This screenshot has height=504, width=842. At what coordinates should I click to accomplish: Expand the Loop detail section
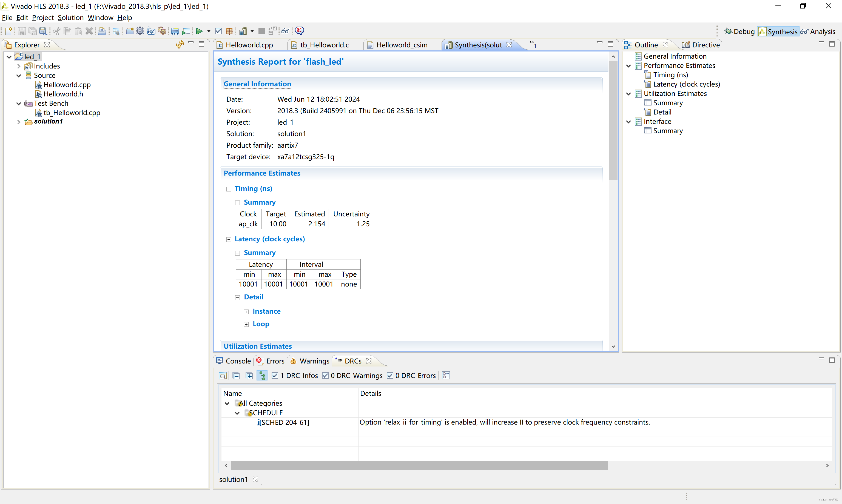point(246,324)
